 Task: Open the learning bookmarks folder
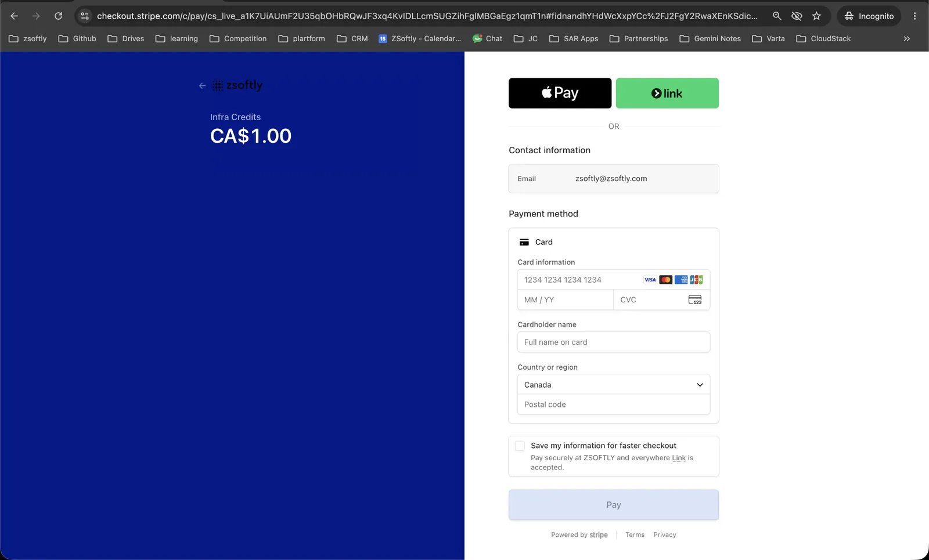pos(177,39)
